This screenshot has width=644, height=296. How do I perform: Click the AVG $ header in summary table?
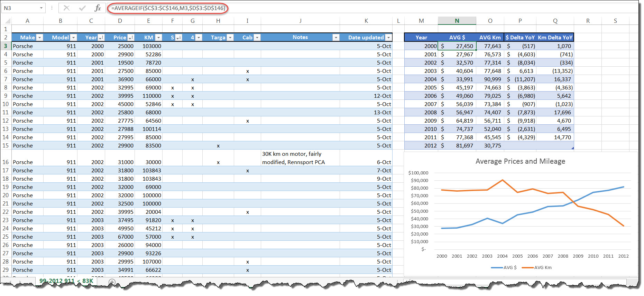coord(457,37)
